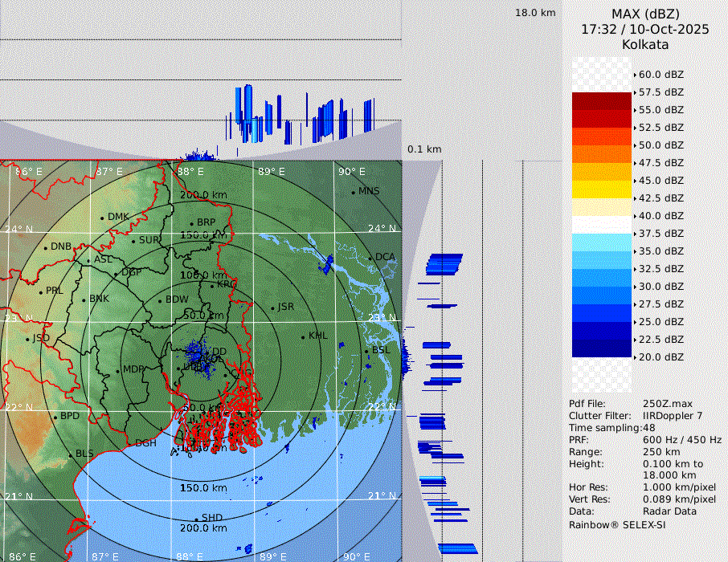Select the DCA station marker

pos(370,258)
